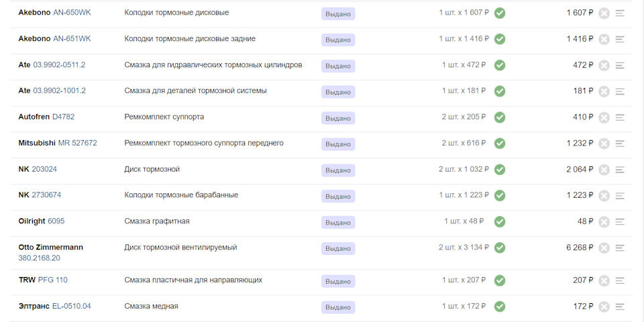Remove NK 2730674 with grey cross icon
The image size is (644, 322).
[x=604, y=195]
